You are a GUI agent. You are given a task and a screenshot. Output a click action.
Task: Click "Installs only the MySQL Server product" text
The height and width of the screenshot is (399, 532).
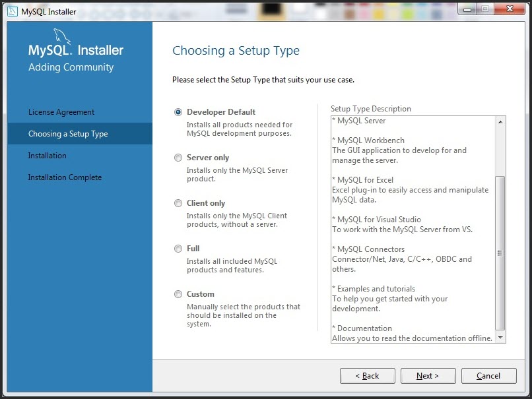point(237,175)
